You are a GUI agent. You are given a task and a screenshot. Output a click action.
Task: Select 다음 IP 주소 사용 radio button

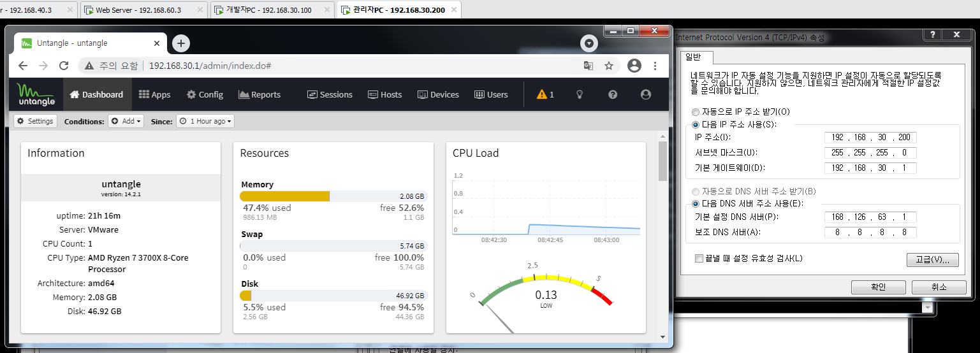(x=696, y=125)
